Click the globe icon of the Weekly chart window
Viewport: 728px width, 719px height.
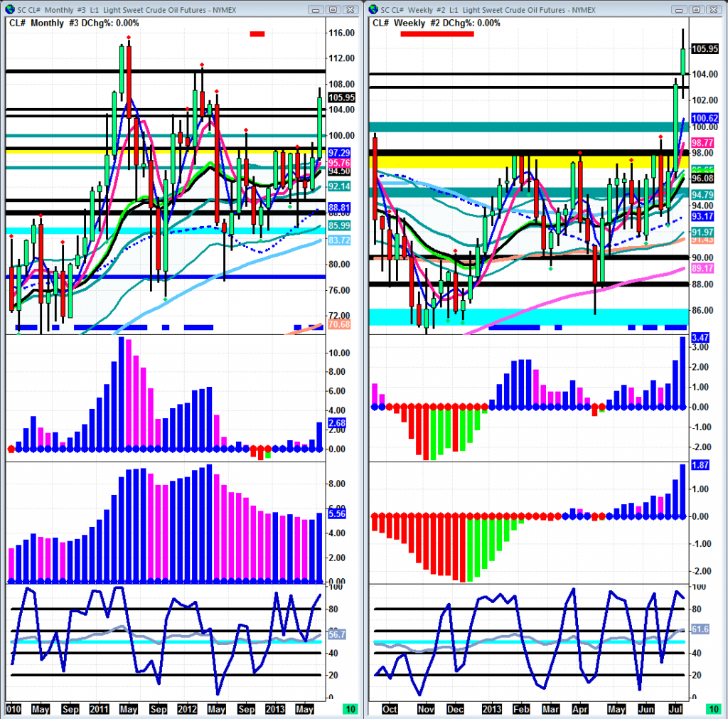375,9
